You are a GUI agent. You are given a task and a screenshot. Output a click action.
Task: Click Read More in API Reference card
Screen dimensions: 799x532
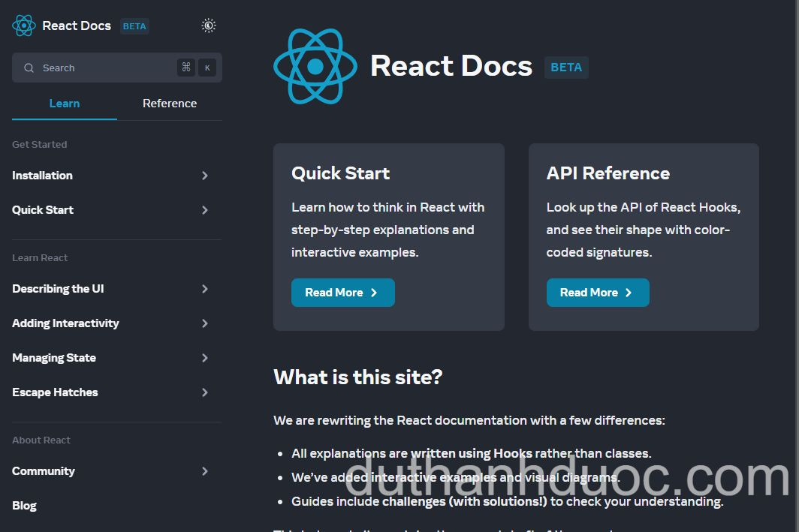(598, 292)
